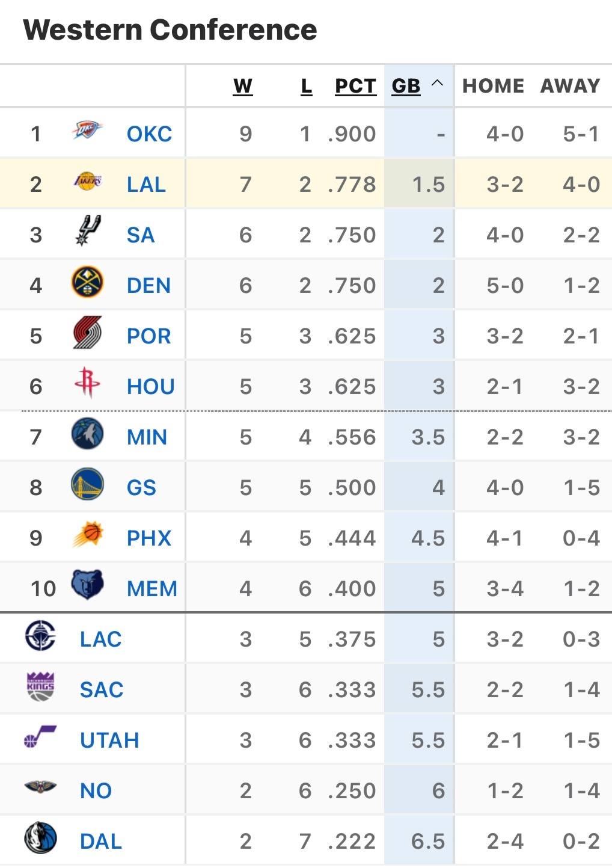This screenshot has height=868, width=612.
Task: Sort standings by PCT column
Action: (x=355, y=86)
